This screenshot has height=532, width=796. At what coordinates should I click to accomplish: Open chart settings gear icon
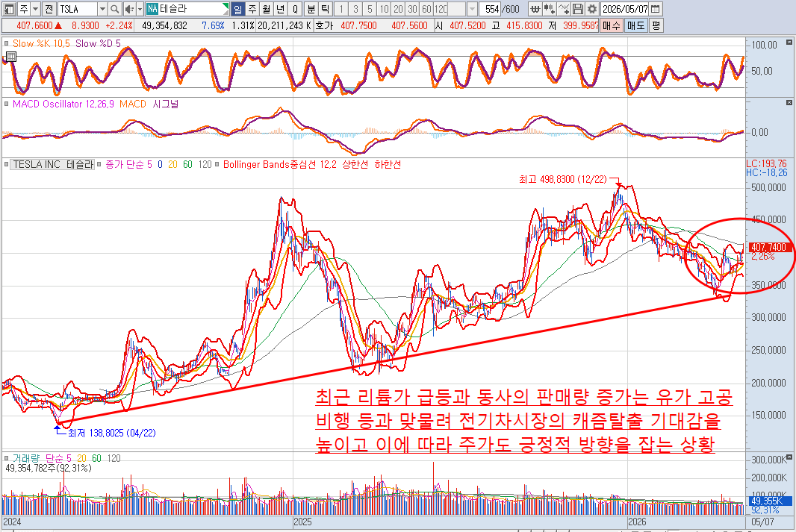592,9
